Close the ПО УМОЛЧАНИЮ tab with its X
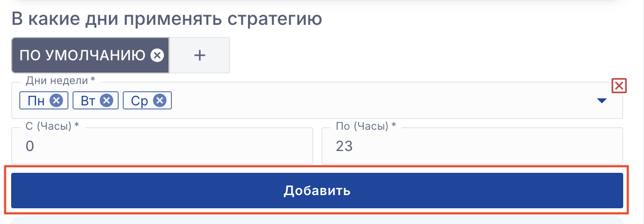 pos(157,55)
